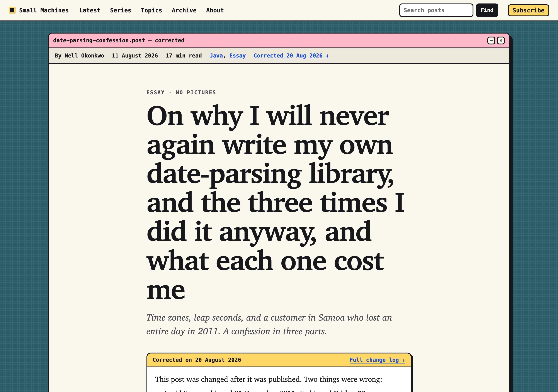The height and width of the screenshot is (392, 558).
Task: Close the date-parsing-confession post window
Action: point(501,41)
